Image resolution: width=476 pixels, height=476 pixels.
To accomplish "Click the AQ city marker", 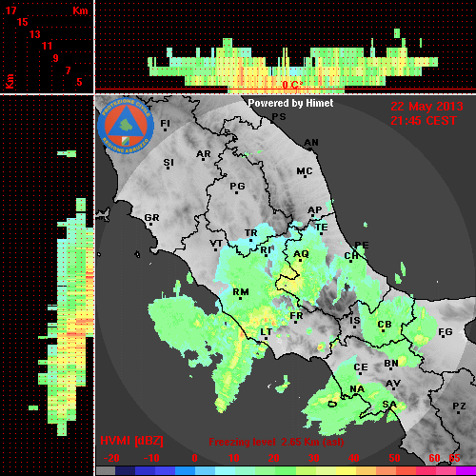I will point(301,261).
